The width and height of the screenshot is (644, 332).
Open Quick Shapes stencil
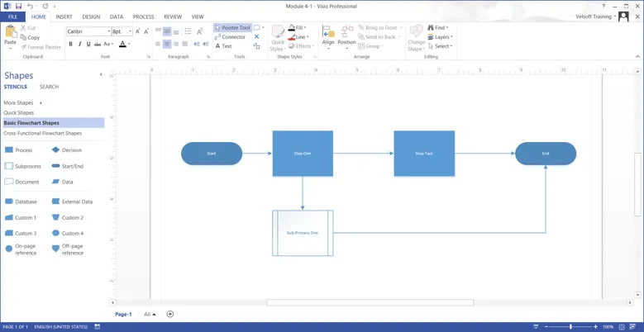click(19, 112)
